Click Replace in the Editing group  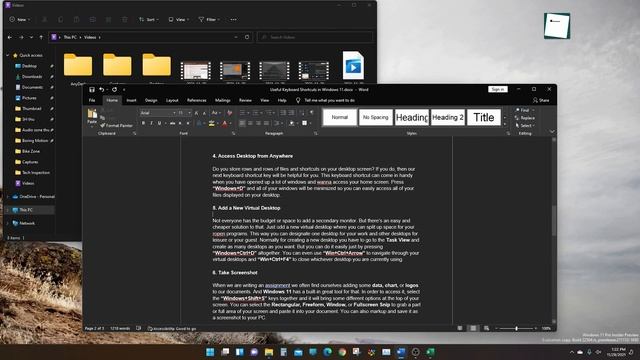525,118
